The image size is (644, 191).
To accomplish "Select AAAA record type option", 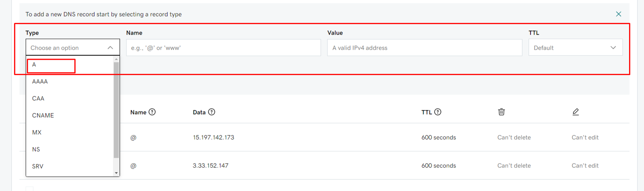I will pos(70,82).
